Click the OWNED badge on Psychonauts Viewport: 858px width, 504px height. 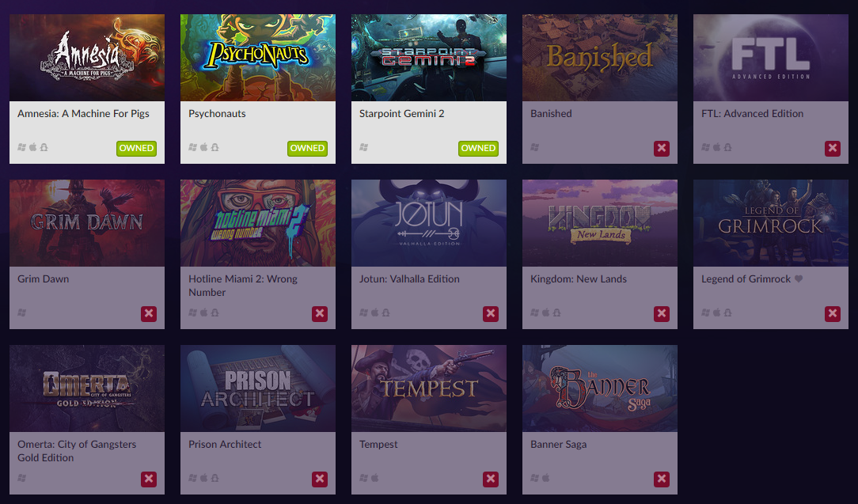coord(308,148)
